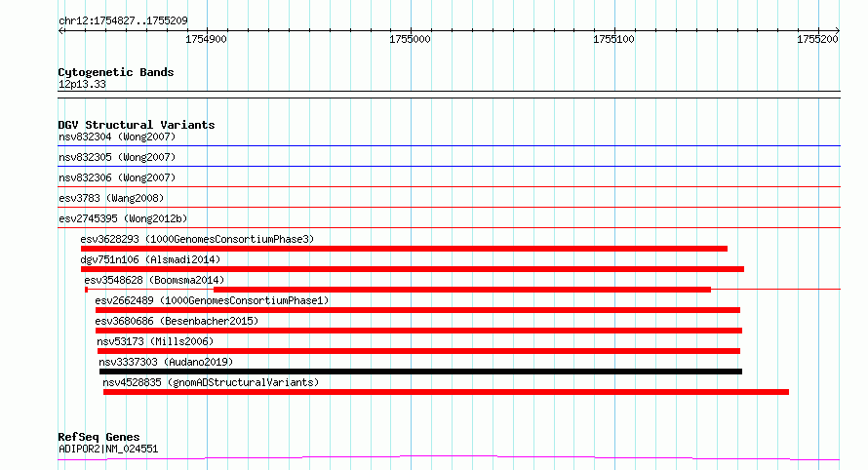Click the dgv751n106 (Alsmadi2014) label
Viewport: 868px width, 470px height.
tap(150, 259)
